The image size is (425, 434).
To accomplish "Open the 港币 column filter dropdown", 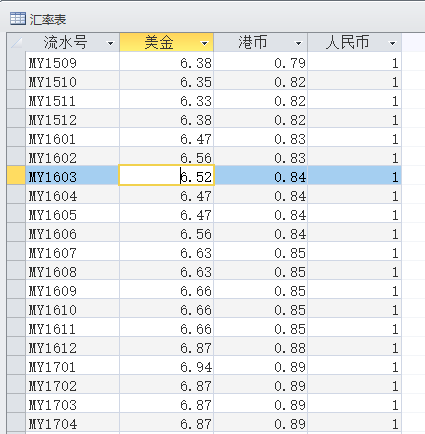I will coord(298,43).
